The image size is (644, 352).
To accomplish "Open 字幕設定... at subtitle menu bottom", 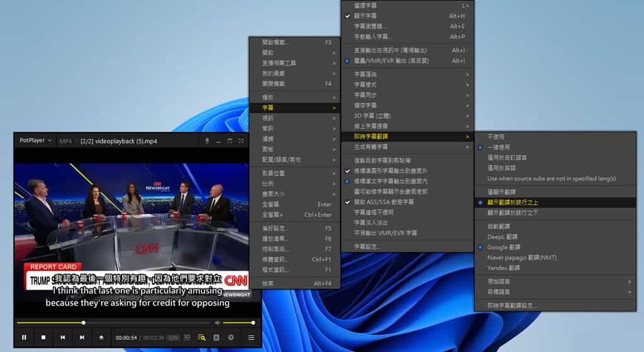I will pos(408,246).
